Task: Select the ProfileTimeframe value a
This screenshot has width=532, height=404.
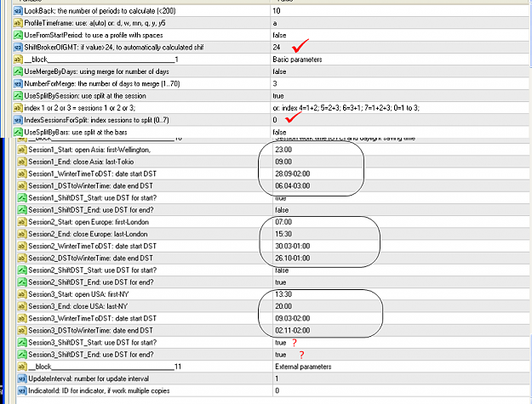Action: click(275, 23)
